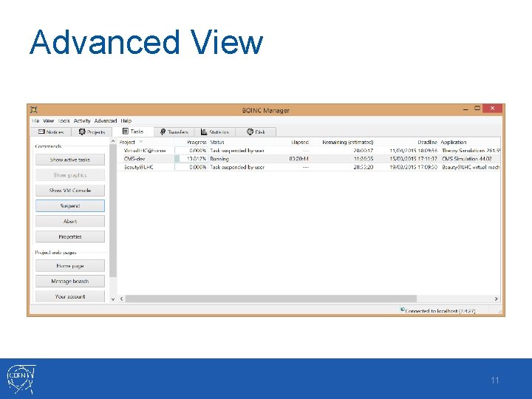Switch to the Notices tab

[x=50, y=132]
